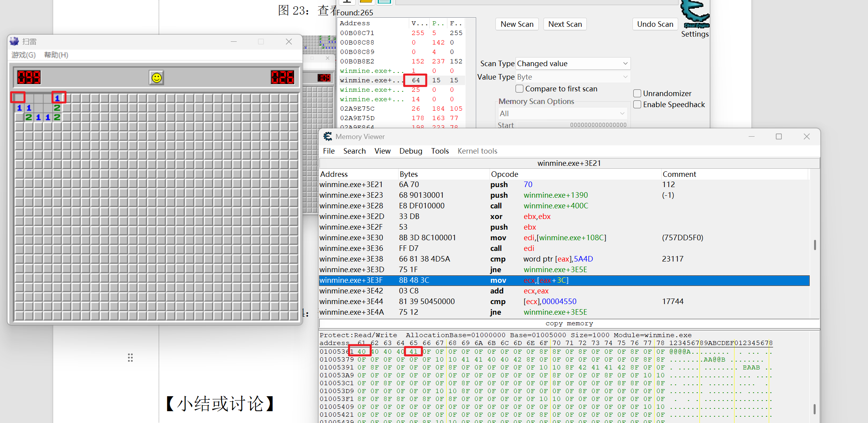
Task: Click the revealed blue 1 tile in top row
Action: point(57,98)
